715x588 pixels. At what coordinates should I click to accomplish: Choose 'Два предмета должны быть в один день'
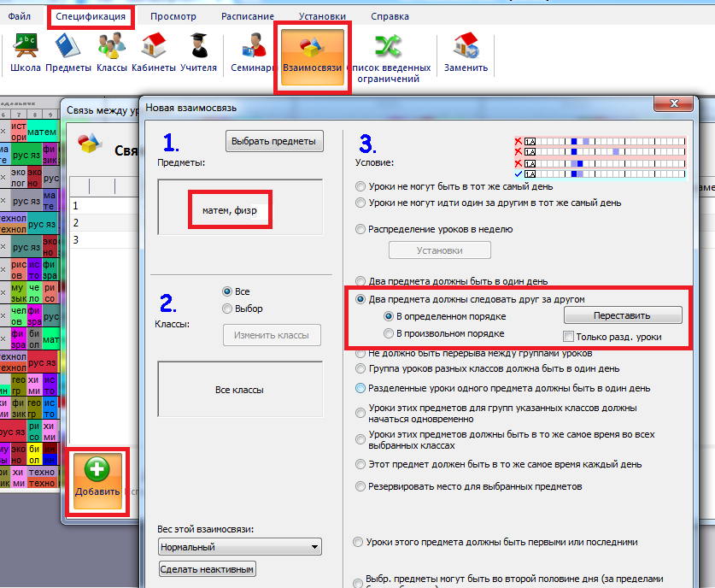pos(360,281)
